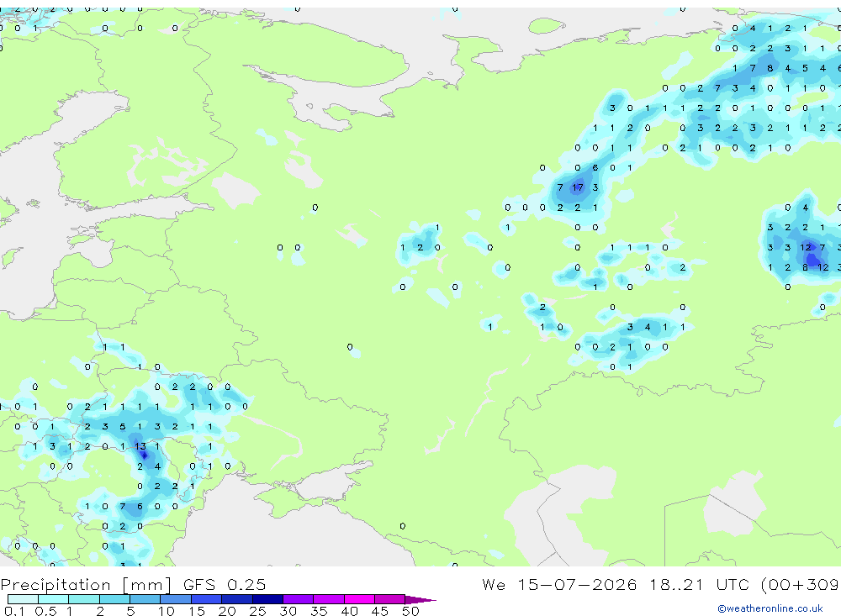Pick the 10–15 mm legend swatch

point(176,599)
